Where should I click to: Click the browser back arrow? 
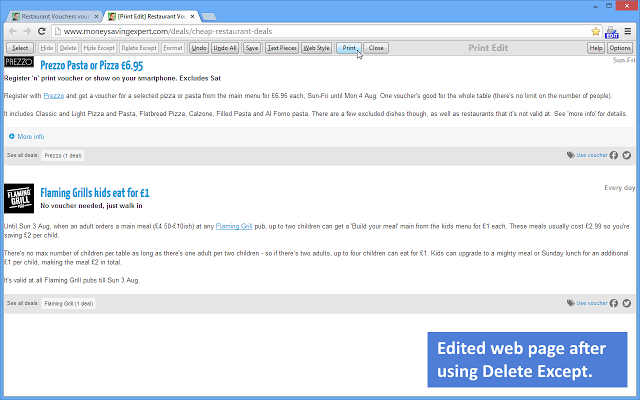pos(13,31)
